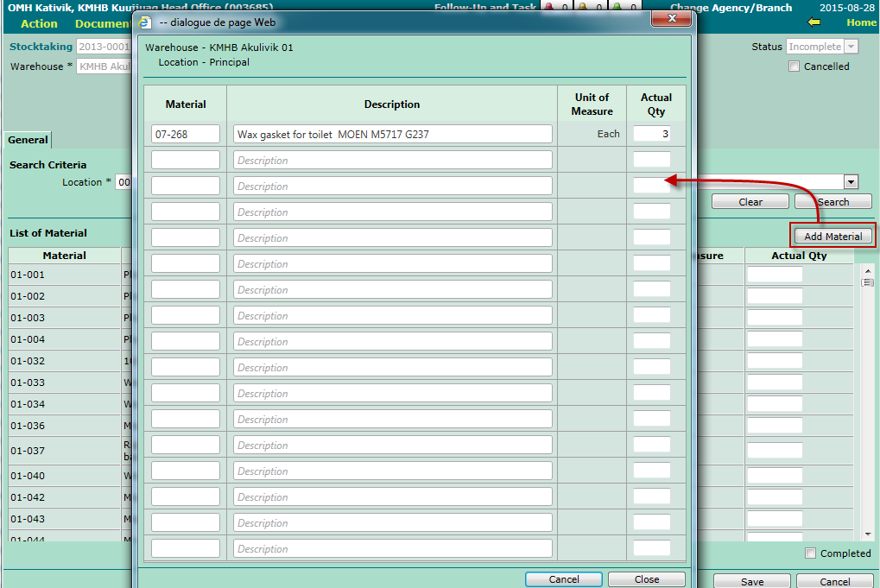Click the green follow-up alert icon
The width and height of the screenshot is (880, 588).
[x=617, y=7]
